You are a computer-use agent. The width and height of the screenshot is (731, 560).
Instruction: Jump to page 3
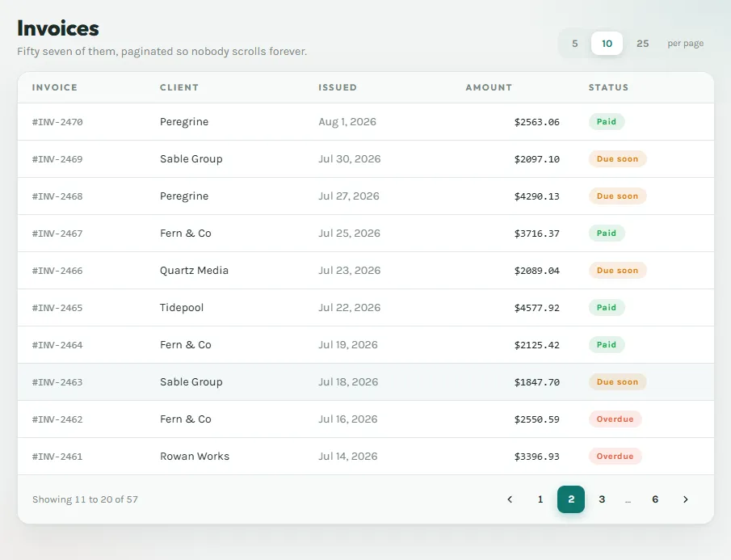point(602,499)
